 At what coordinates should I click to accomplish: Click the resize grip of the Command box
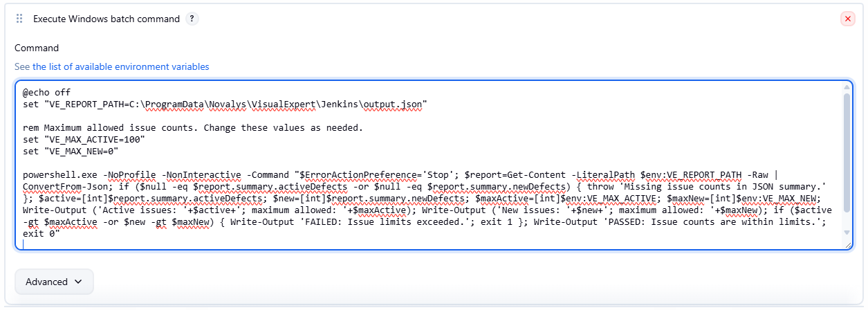[x=848, y=244]
